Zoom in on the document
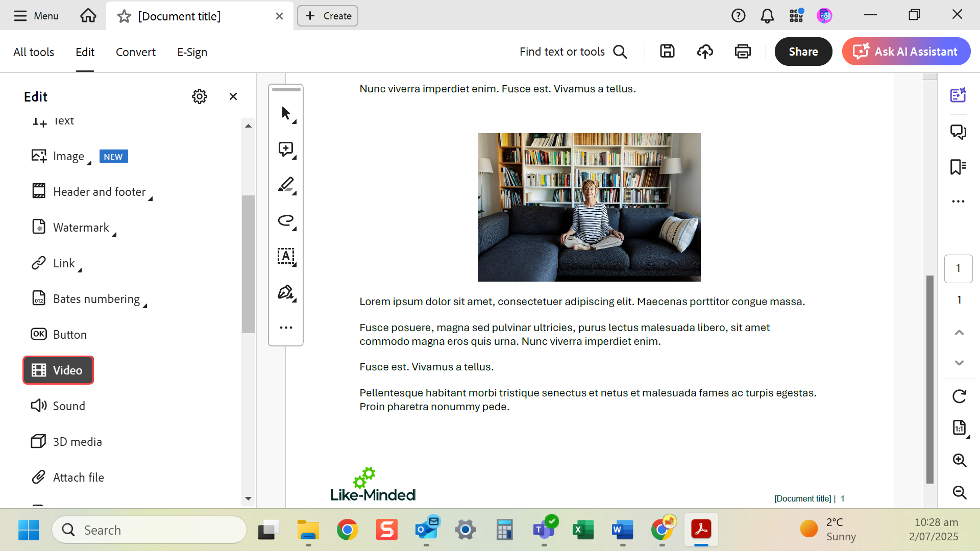The width and height of the screenshot is (980, 551). coord(960,460)
